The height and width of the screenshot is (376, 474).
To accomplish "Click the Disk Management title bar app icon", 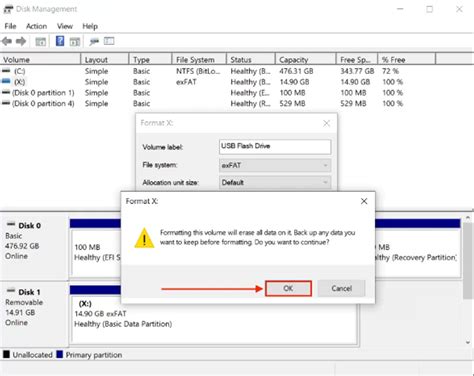I will click(x=8, y=9).
